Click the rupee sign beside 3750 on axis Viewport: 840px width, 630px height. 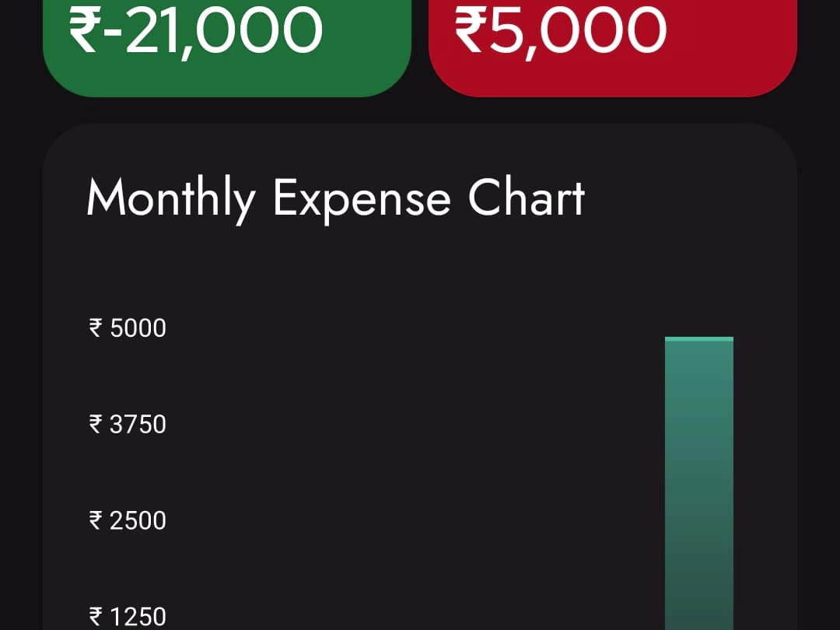coord(96,424)
